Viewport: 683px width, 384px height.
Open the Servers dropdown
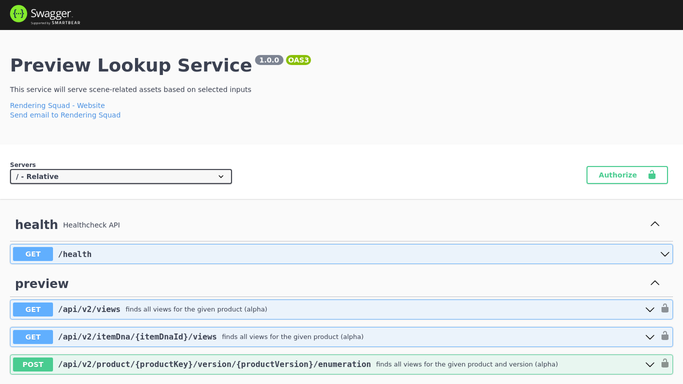(121, 177)
